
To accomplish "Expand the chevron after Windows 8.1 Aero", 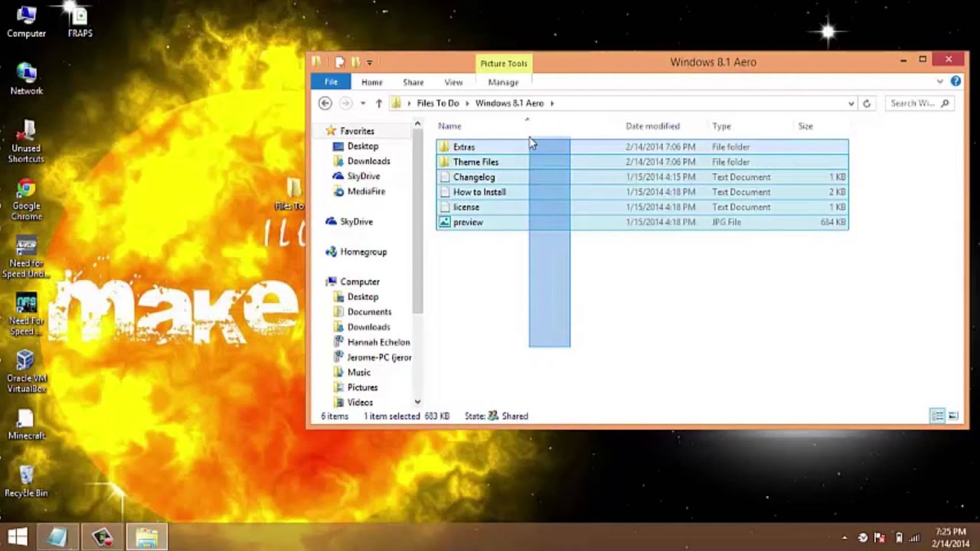I will click(551, 103).
